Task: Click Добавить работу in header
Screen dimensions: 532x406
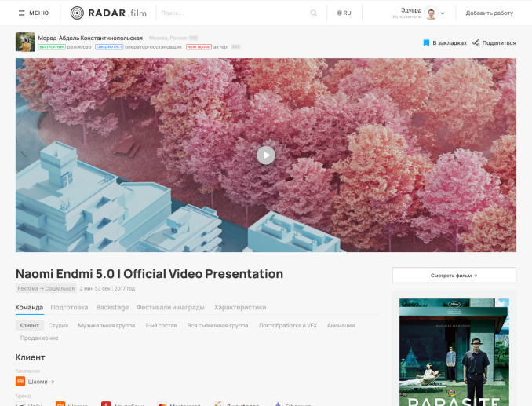Action: click(490, 13)
